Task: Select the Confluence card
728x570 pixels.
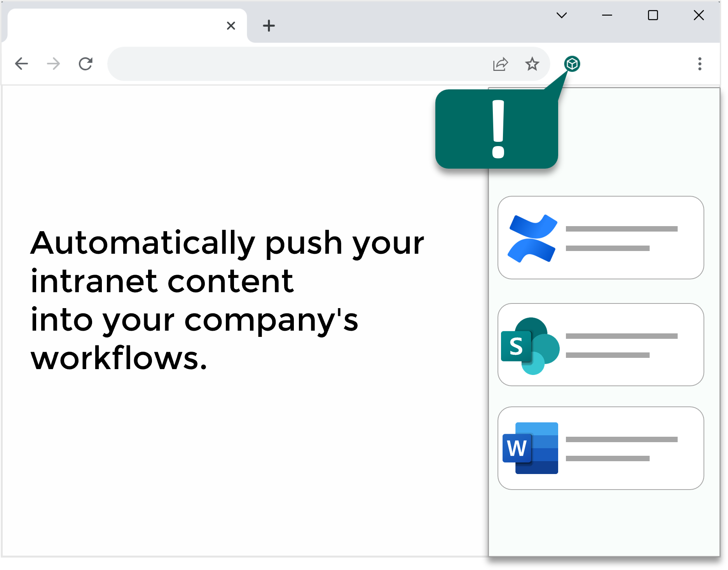Action: 601,237
